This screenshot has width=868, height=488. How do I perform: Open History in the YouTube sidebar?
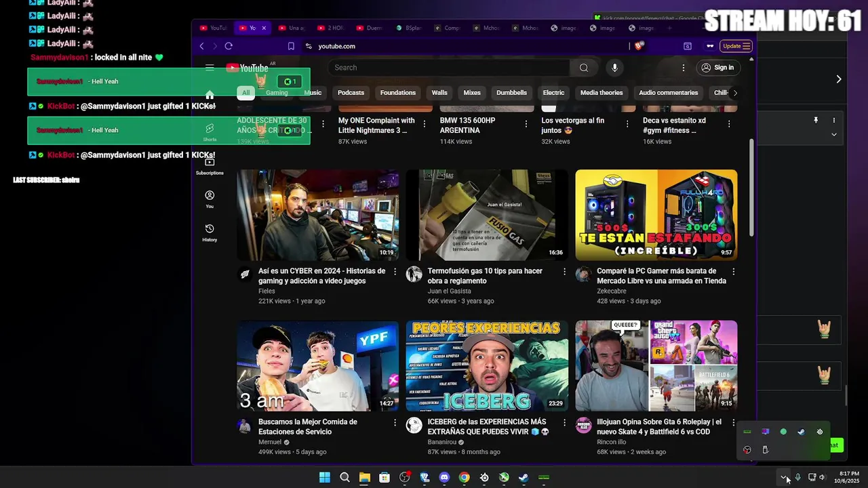pyautogui.click(x=210, y=232)
